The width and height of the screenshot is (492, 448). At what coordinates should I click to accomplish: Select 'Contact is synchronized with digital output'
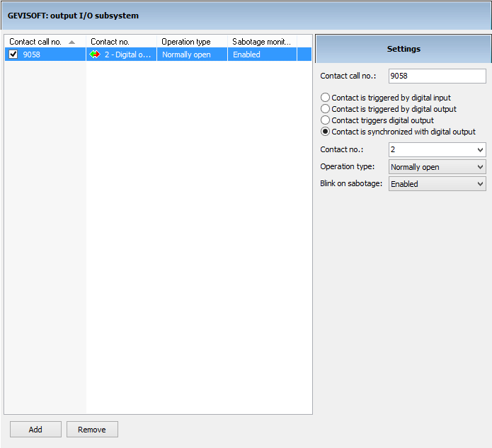(x=325, y=132)
